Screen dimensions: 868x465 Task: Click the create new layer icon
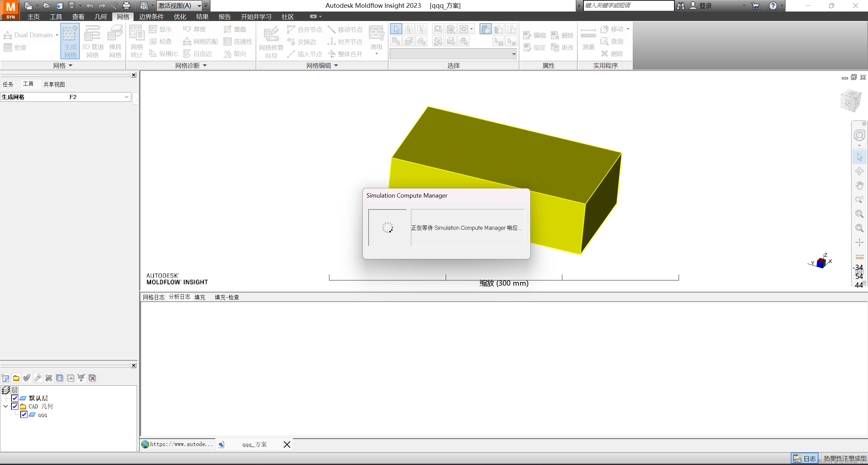[5, 378]
